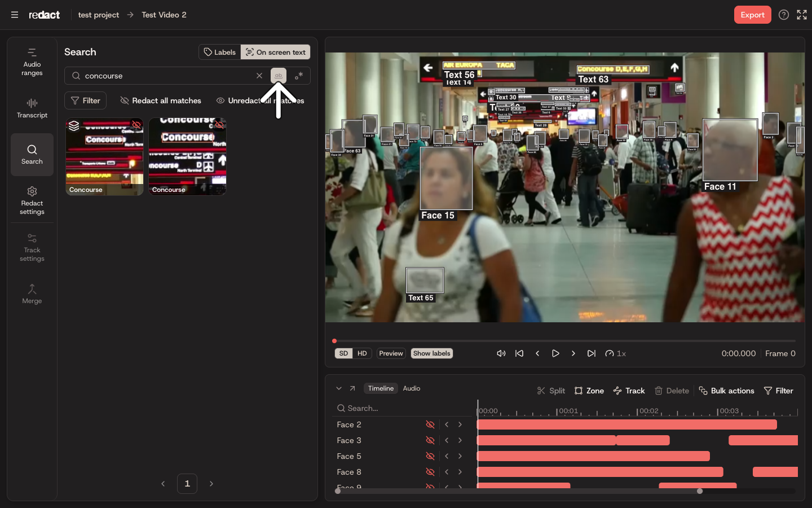The height and width of the screenshot is (508, 812).
Task: Toggle Face 5 redaction visibility
Action: 430,456
